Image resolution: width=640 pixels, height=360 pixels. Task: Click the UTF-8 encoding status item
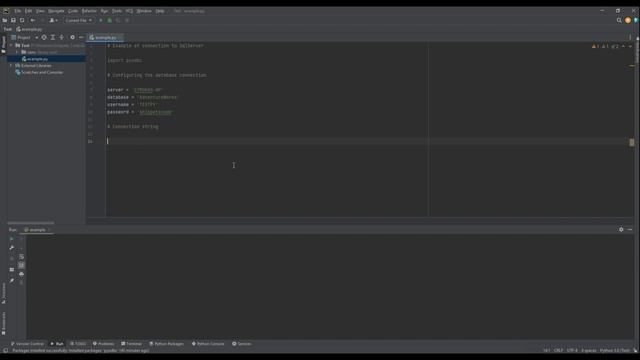(572, 351)
